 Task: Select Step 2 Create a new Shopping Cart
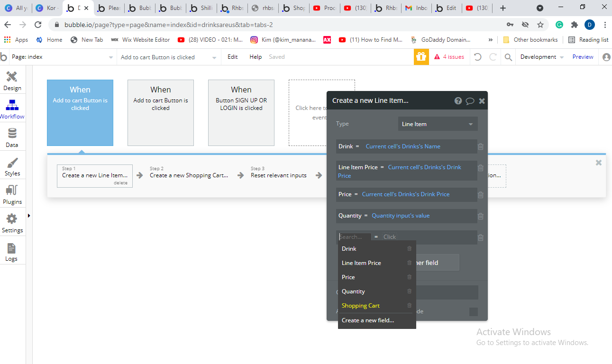coord(189,175)
